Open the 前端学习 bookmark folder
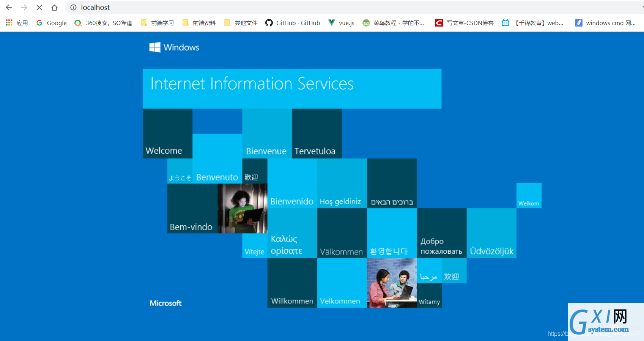This screenshot has width=644, height=341. [x=157, y=23]
